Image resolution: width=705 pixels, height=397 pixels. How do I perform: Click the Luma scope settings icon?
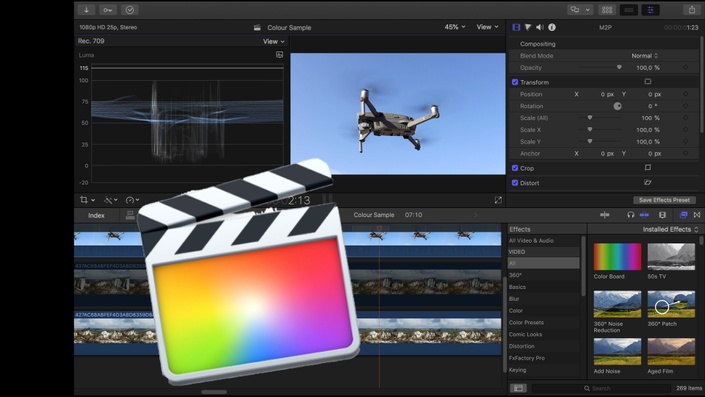(x=279, y=55)
